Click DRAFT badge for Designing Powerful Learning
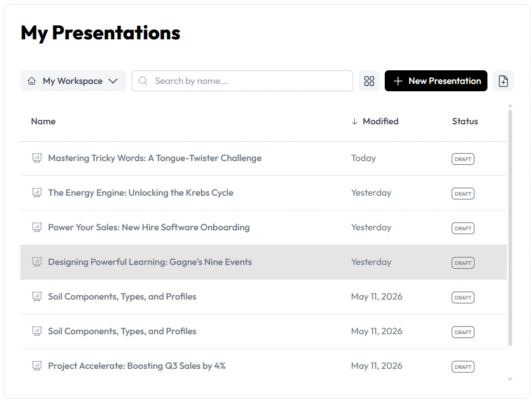Screen dimensions: 532x404 (x=463, y=263)
